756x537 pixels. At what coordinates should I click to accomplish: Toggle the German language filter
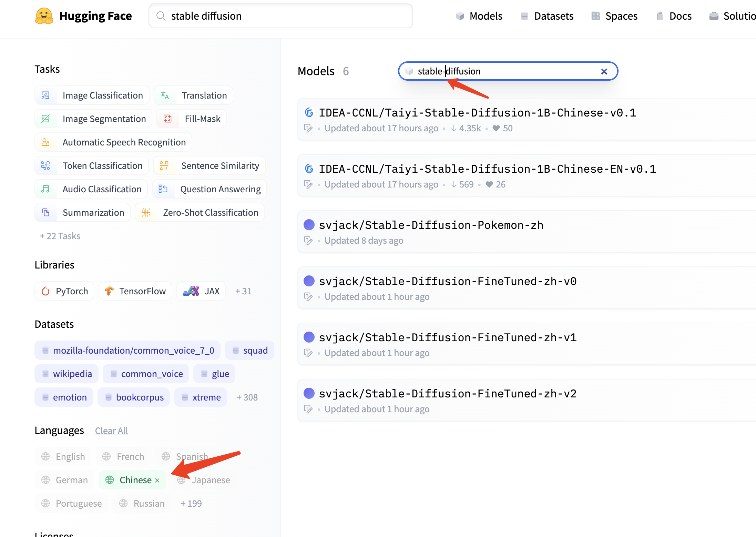coord(64,480)
